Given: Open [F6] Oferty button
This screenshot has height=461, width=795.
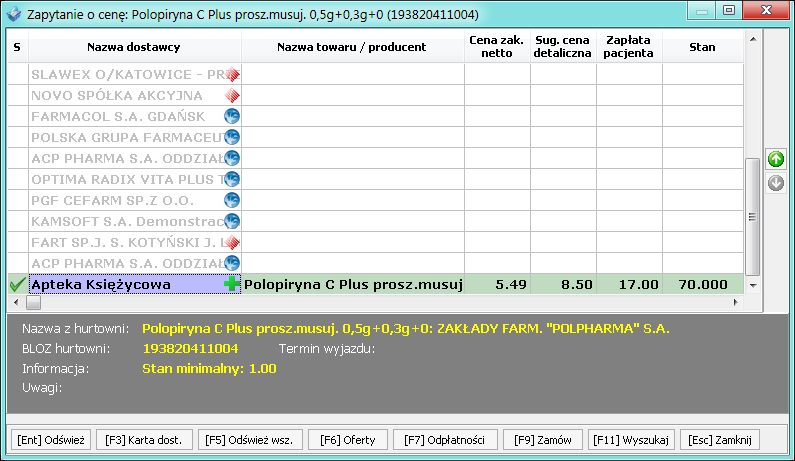Looking at the screenshot, I should 348,440.
